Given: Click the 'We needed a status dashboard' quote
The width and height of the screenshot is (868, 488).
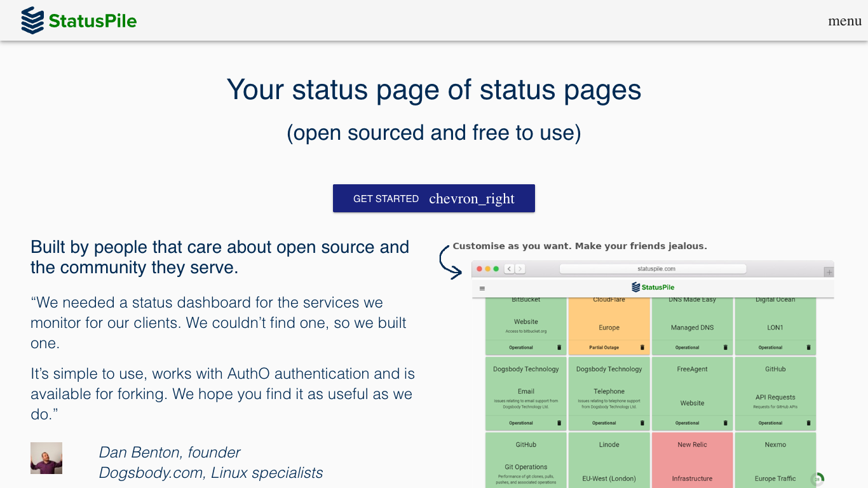Looking at the screenshot, I should pos(219,323).
